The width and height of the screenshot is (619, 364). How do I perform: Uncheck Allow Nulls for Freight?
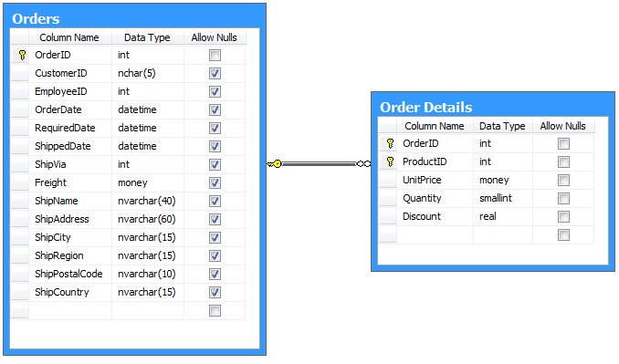(x=215, y=182)
